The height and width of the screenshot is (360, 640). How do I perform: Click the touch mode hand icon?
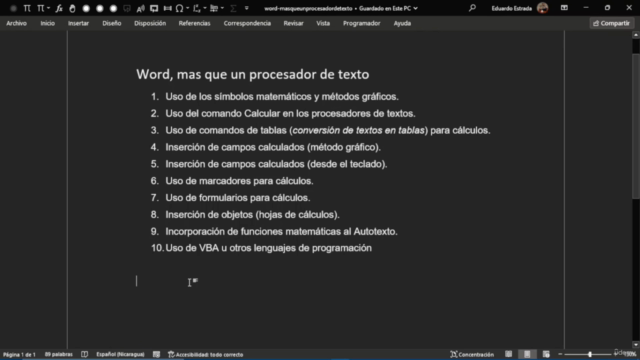(72, 8)
